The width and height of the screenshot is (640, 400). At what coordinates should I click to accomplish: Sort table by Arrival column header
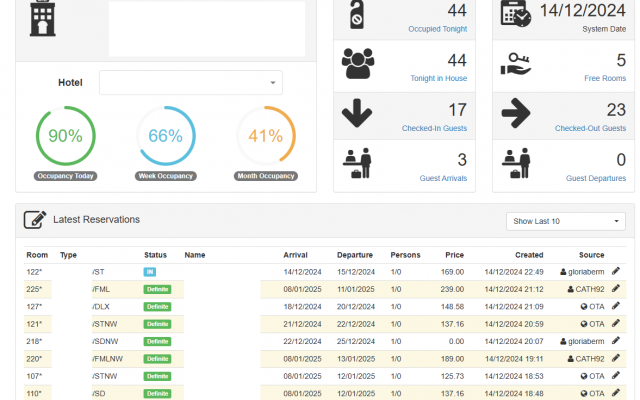tap(295, 255)
